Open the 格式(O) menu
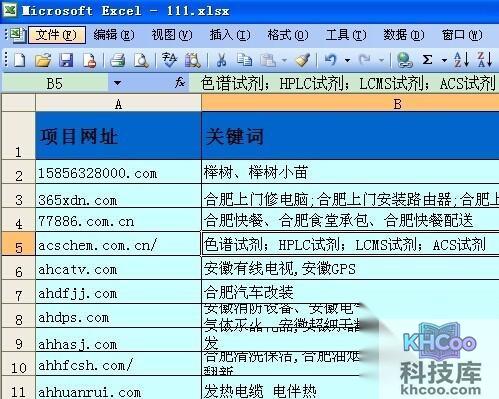Image resolution: width=499 pixels, height=399 pixels. [x=288, y=35]
